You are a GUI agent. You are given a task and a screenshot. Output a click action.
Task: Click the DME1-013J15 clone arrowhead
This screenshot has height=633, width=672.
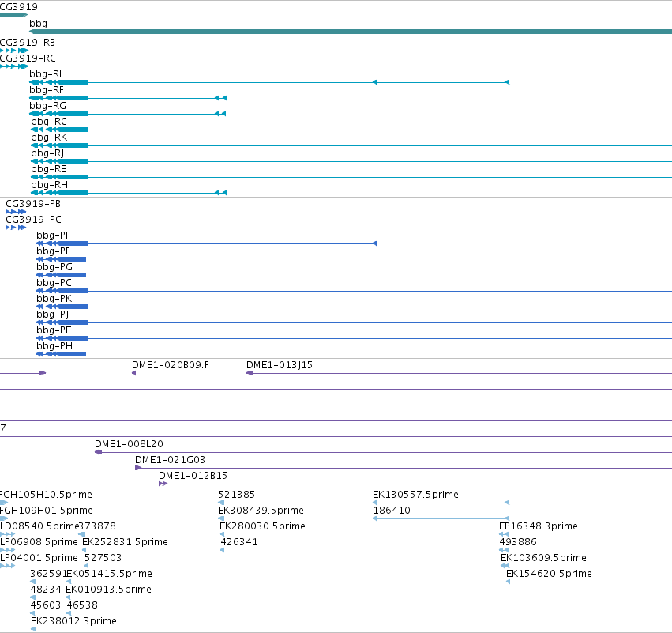pyautogui.click(x=250, y=373)
